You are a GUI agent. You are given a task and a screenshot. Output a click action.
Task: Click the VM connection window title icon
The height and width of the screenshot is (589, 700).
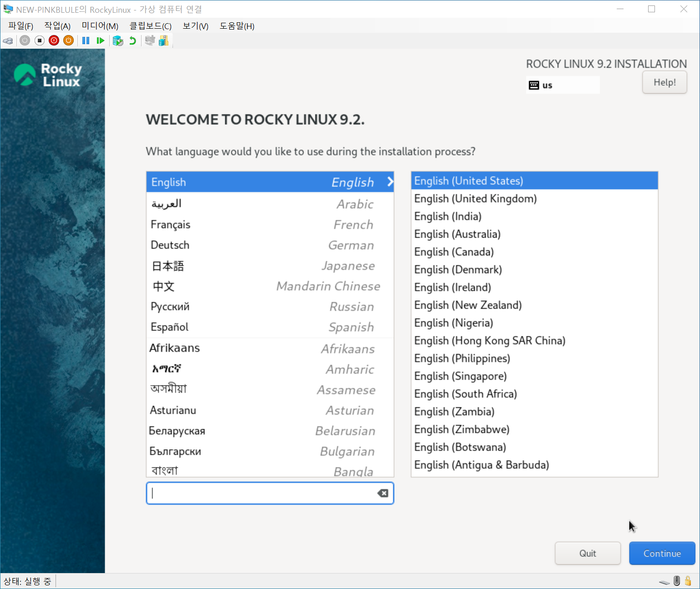point(8,9)
